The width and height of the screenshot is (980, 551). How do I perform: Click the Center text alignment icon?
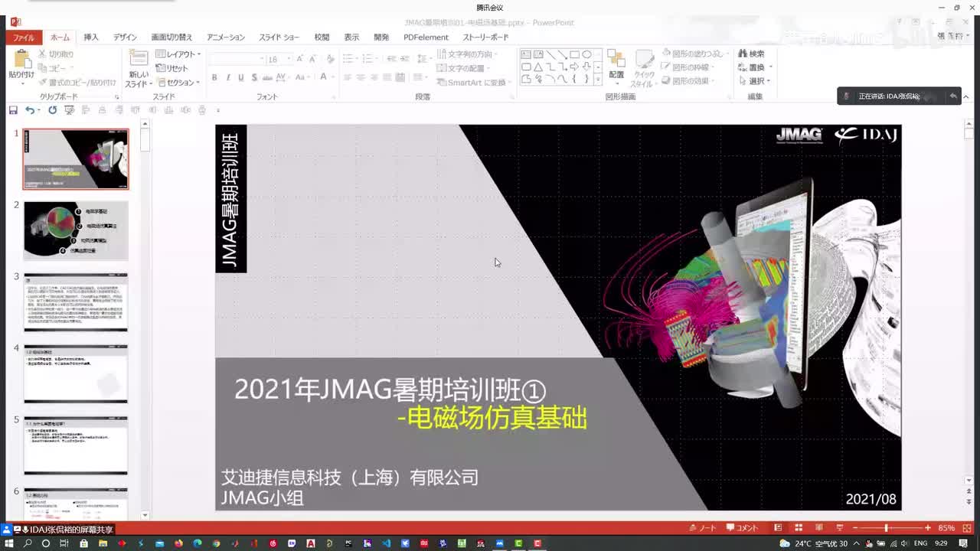(x=361, y=77)
